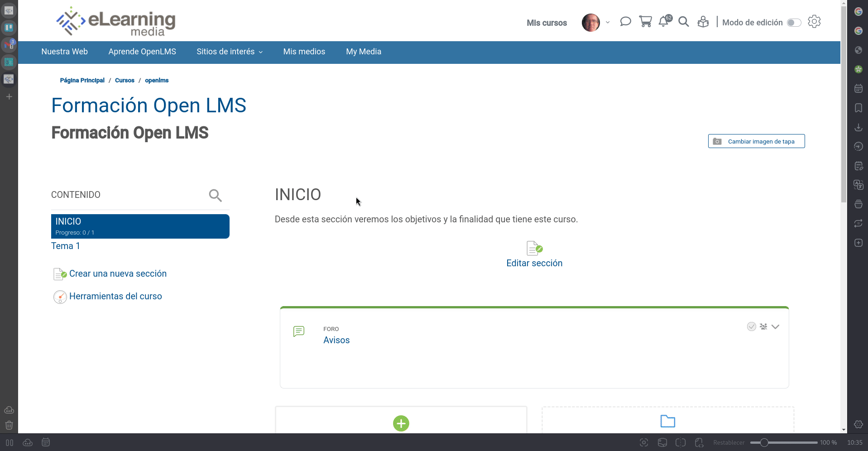Image resolution: width=868 pixels, height=451 pixels.
Task: Add a web panel with the sidebar plus button
Action: point(858,243)
